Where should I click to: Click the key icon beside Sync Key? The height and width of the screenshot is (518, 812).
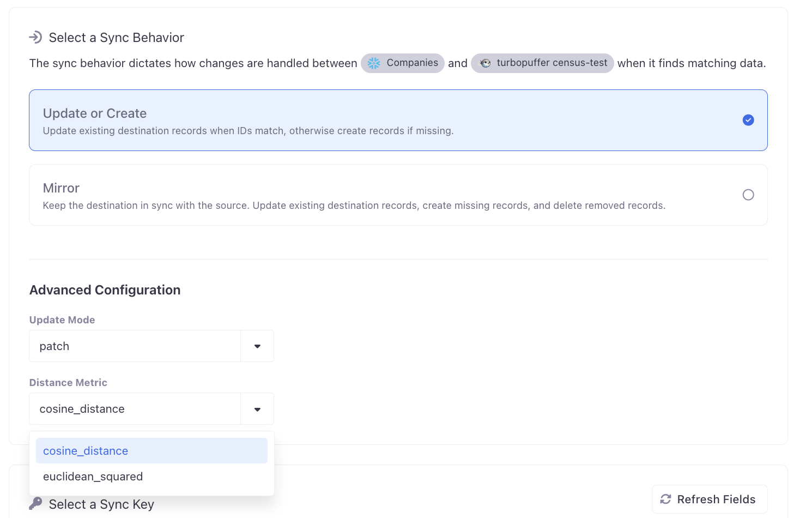pos(35,503)
